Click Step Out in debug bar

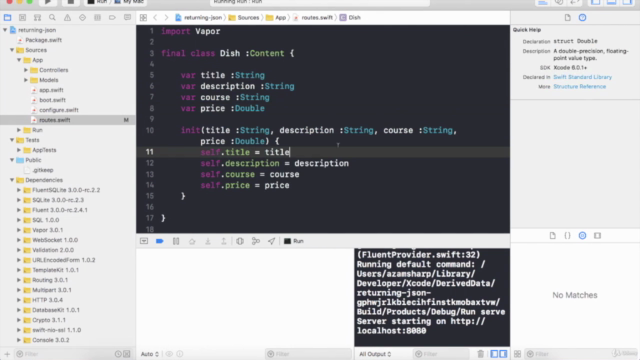224,241
